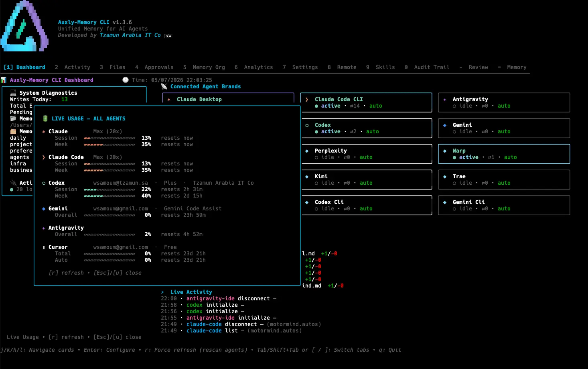Click Cursor Auto 0% usage row

tap(130, 260)
